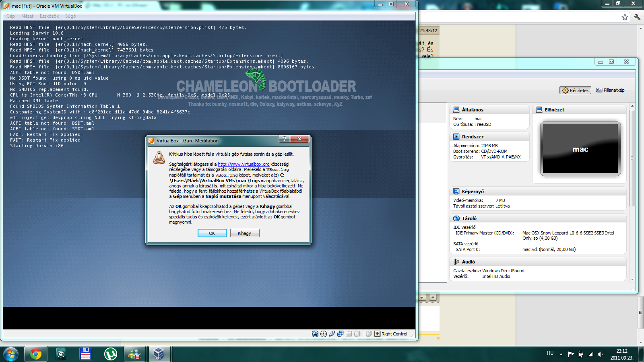Image resolution: width=644 pixels, height=362 pixels.
Task: Click the floppy disk app on the taskbar
Action: click(85, 354)
